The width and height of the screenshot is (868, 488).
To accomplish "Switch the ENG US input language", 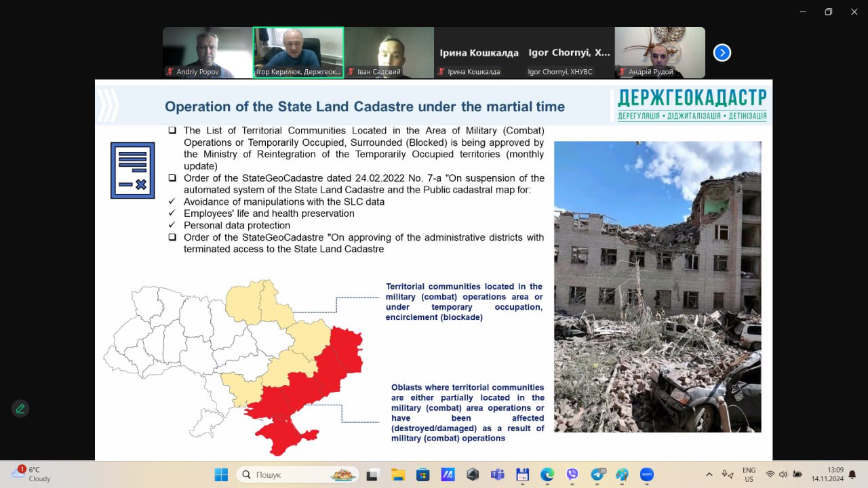I will [x=749, y=474].
